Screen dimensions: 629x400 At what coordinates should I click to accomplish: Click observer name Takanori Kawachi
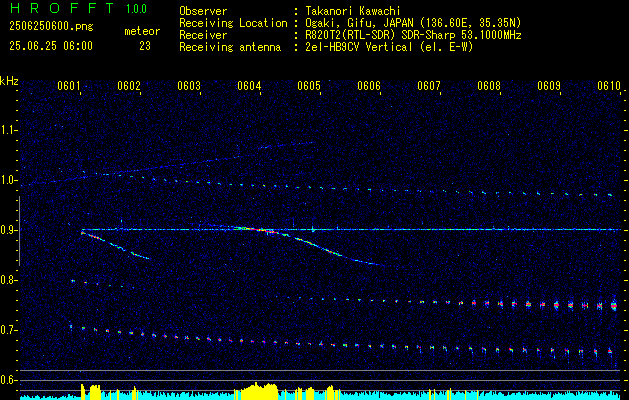tap(353, 11)
